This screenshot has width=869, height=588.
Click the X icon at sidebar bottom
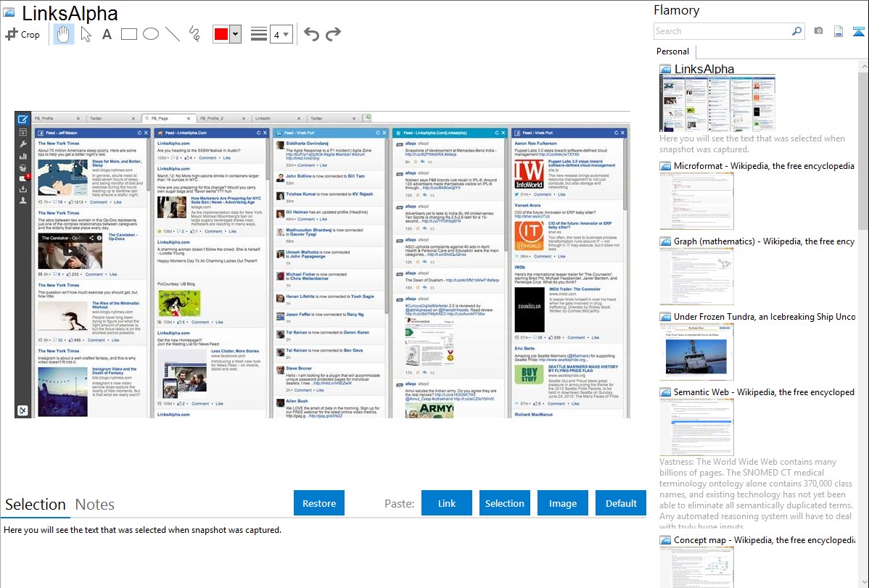pos(22,410)
